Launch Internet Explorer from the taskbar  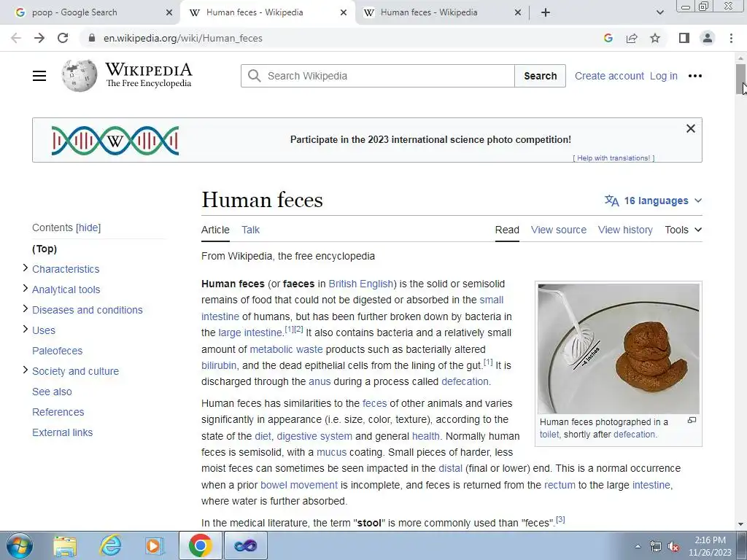(x=110, y=545)
